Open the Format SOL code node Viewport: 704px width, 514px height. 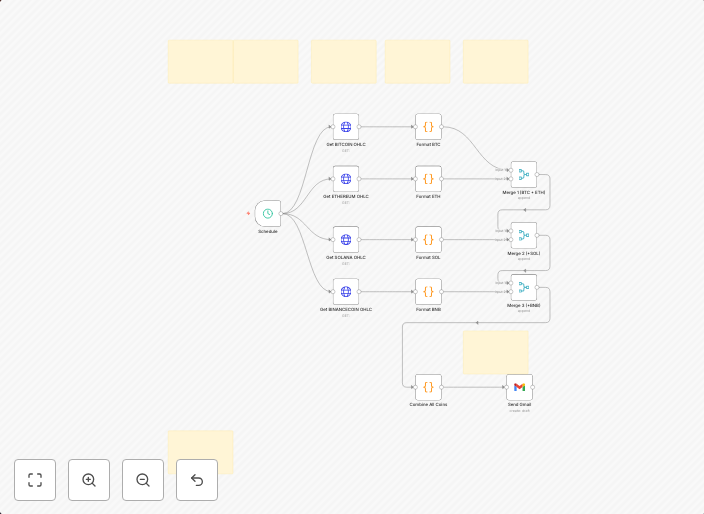[x=428, y=240]
